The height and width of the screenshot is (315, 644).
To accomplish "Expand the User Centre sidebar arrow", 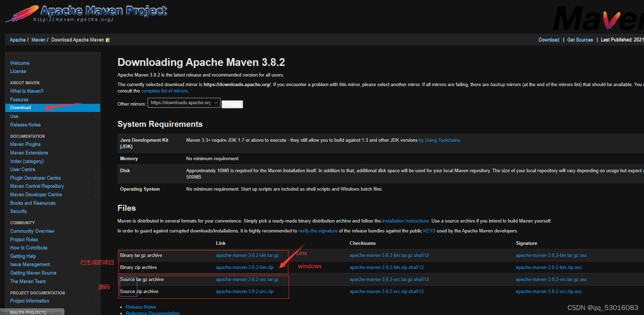I will click(95, 170).
